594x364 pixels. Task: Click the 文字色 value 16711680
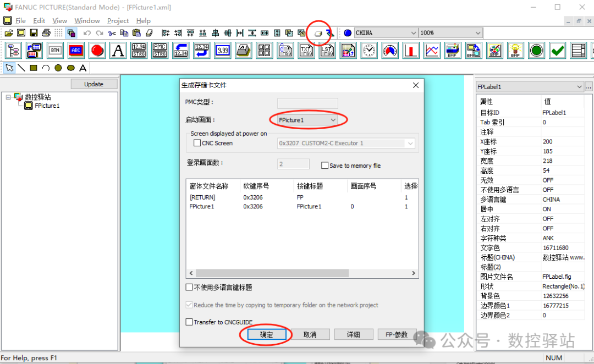(555, 248)
